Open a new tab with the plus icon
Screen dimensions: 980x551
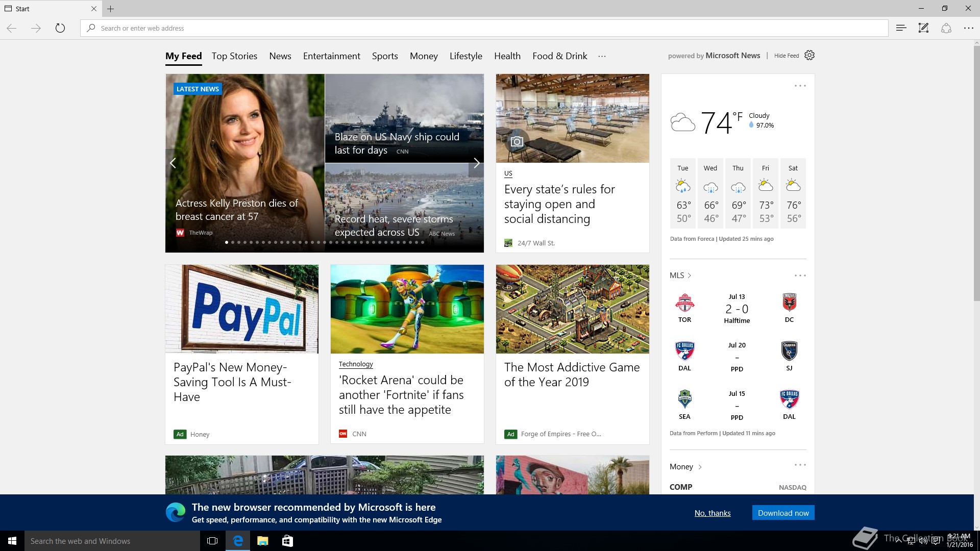(111, 9)
